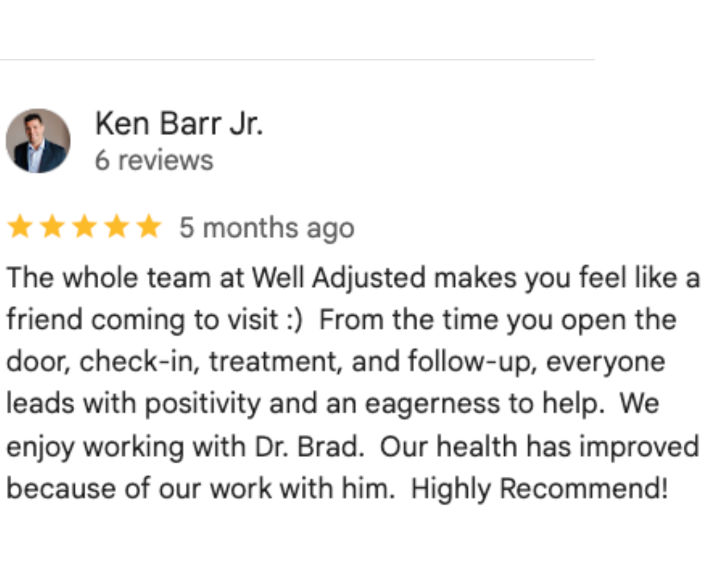Image resolution: width=706 pixels, height=588 pixels.
Task: Click the word "treatment," in the review
Action: click(275, 362)
